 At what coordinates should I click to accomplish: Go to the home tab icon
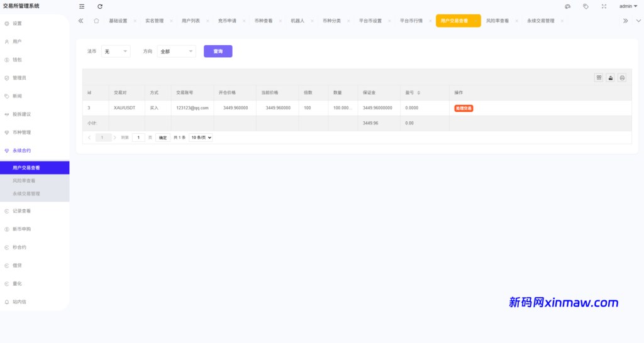(96, 21)
